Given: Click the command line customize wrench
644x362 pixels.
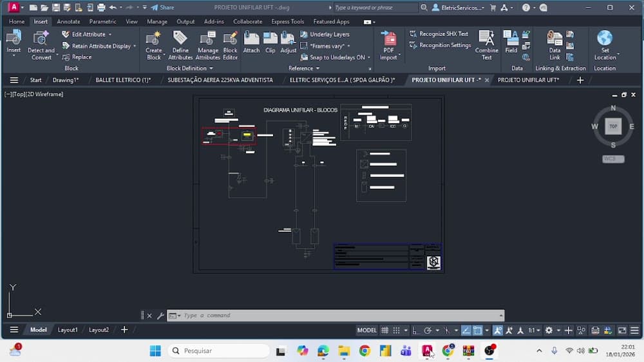Looking at the screenshot, I should [160, 316].
